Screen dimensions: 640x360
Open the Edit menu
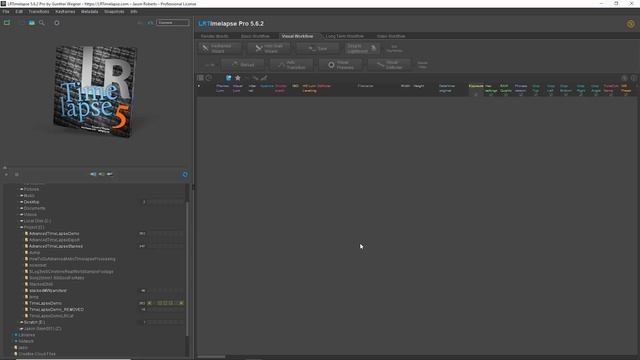click(19, 11)
